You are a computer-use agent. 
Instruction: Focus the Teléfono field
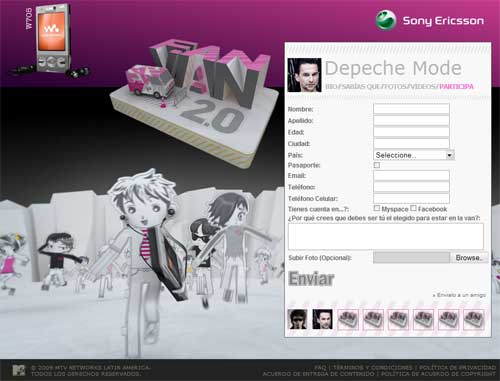point(411,187)
